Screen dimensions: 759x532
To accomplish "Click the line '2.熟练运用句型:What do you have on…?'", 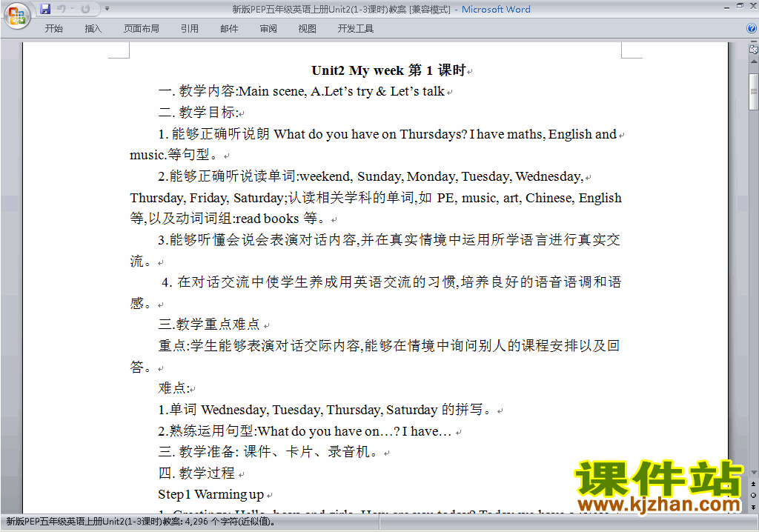I will (x=305, y=430).
